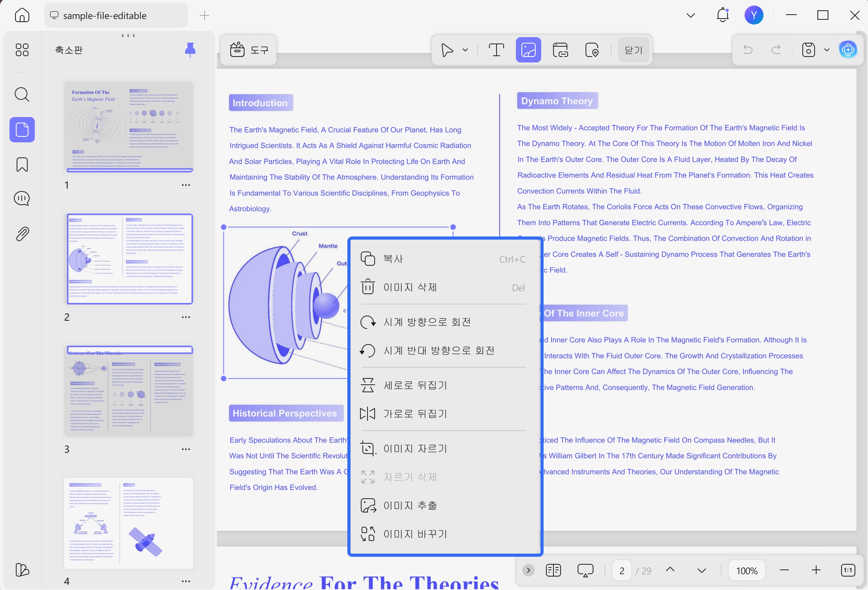Choose 이미지 자르기 from context menu
This screenshot has height=590, width=868.
pos(443,448)
